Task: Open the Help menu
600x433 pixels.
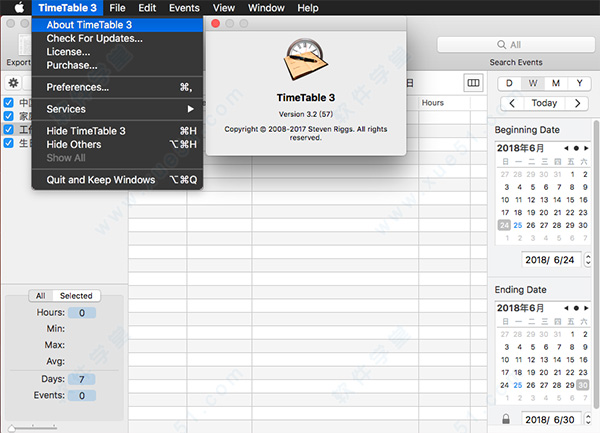Action: (x=308, y=8)
